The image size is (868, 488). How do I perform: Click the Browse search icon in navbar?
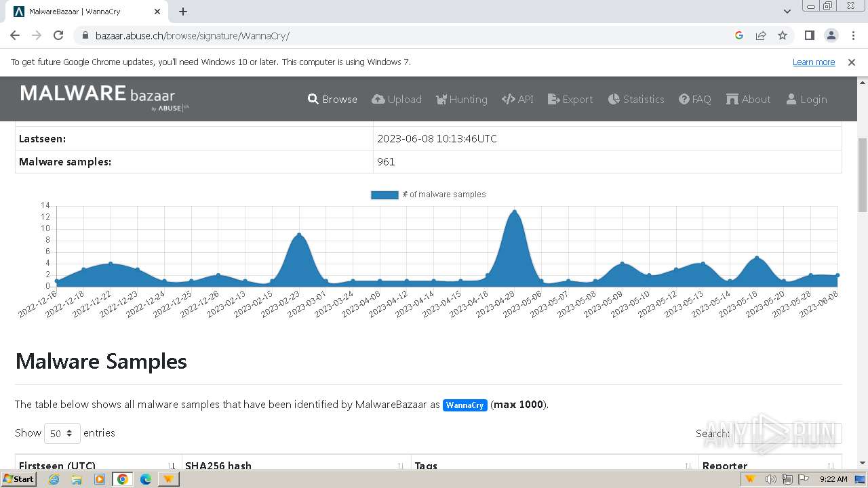[313, 99]
